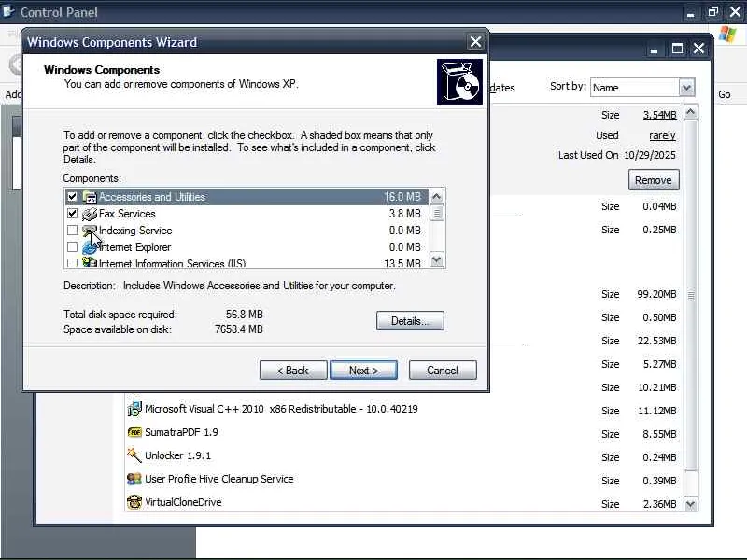Open the Details button for the component
747x560 pixels.
point(410,320)
